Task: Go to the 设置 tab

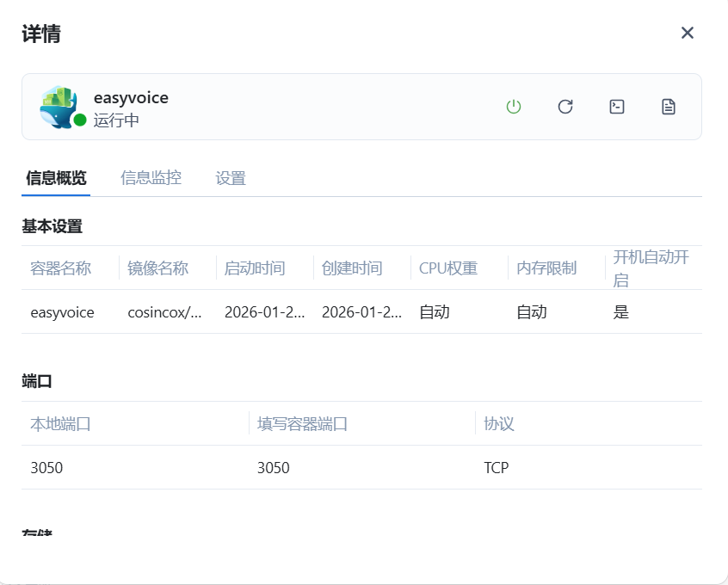Action: tap(231, 178)
